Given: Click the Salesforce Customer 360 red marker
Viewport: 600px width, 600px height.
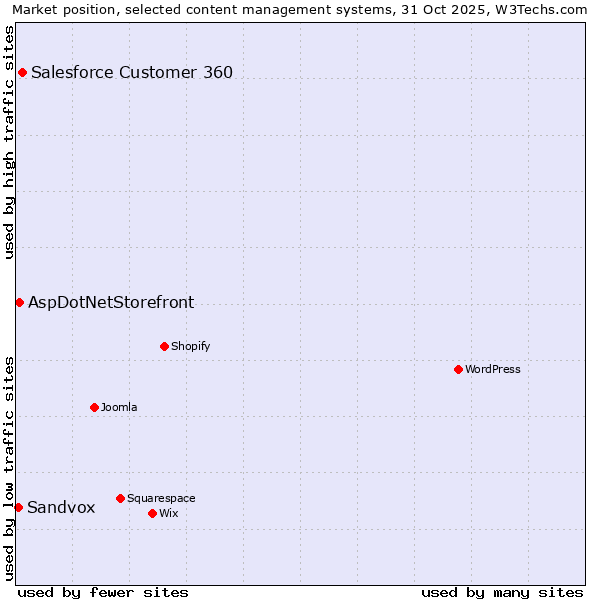Looking at the screenshot, I should (22, 72).
